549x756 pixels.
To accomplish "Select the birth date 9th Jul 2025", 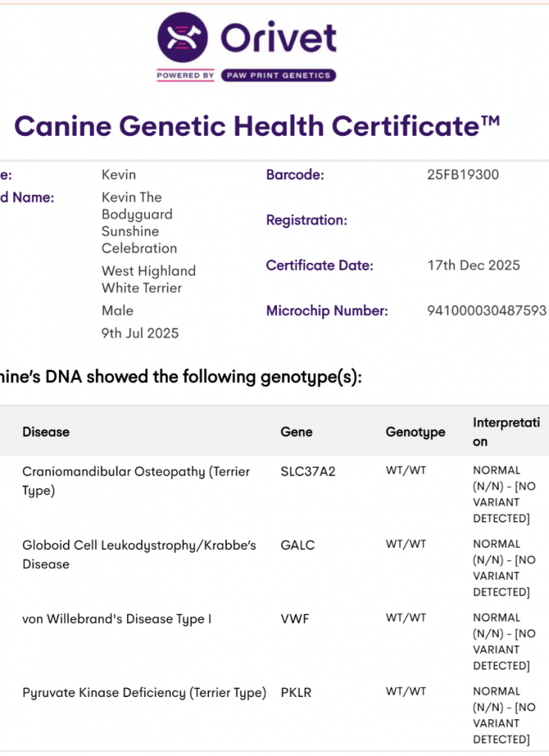I will point(140,333).
